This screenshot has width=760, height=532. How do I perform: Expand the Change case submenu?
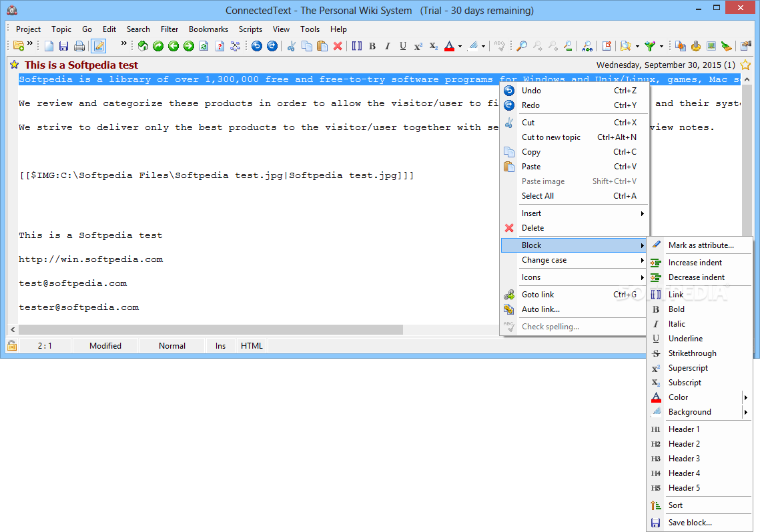pos(574,260)
